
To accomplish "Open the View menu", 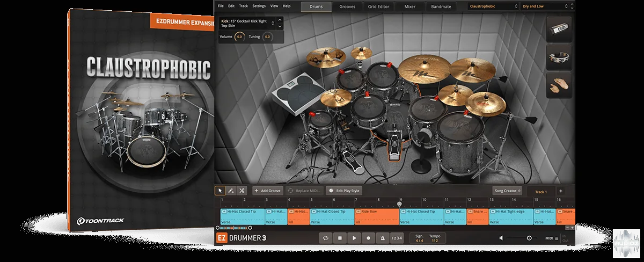I will (x=274, y=5).
